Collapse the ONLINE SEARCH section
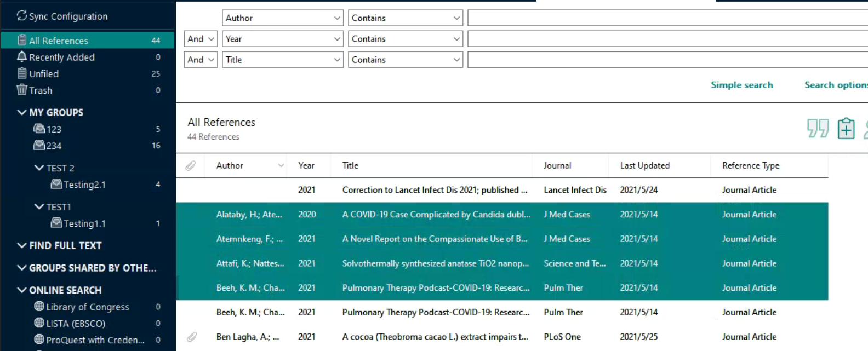 coord(22,290)
